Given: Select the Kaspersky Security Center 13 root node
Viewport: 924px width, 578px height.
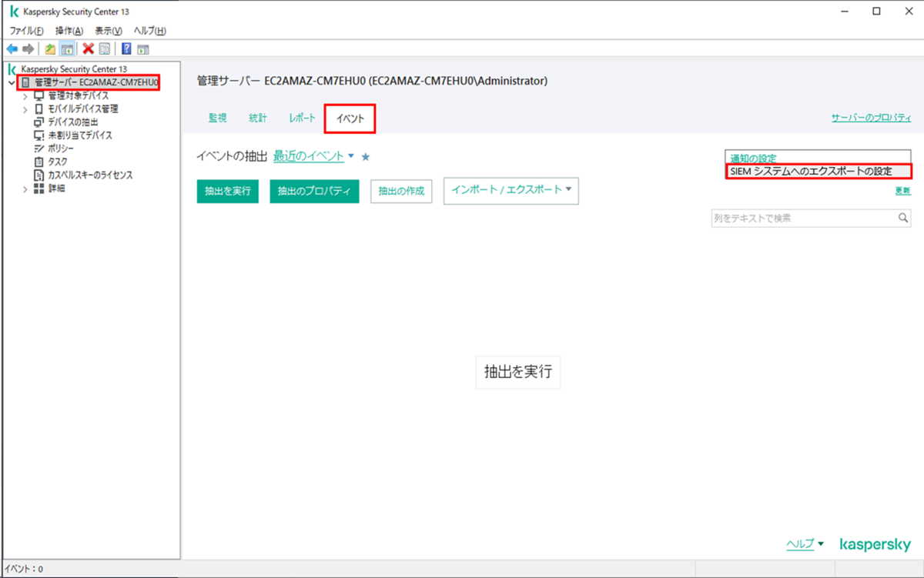Looking at the screenshot, I should click(x=73, y=68).
